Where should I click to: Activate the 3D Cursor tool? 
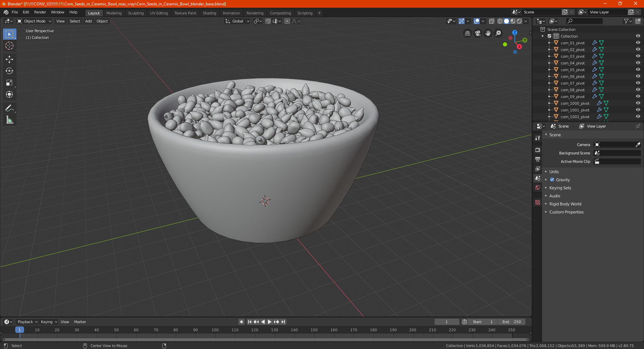point(9,46)
